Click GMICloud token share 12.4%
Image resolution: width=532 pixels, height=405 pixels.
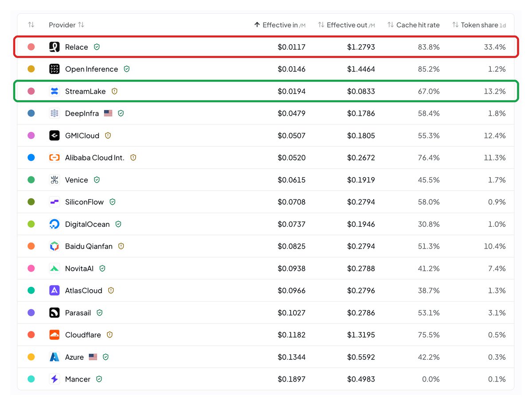495,136
